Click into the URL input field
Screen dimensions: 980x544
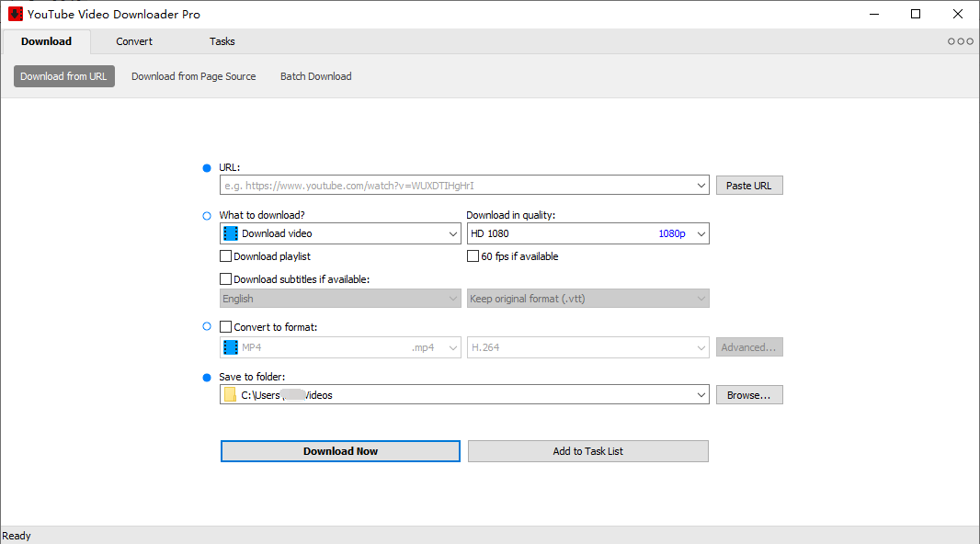point(456,186)
